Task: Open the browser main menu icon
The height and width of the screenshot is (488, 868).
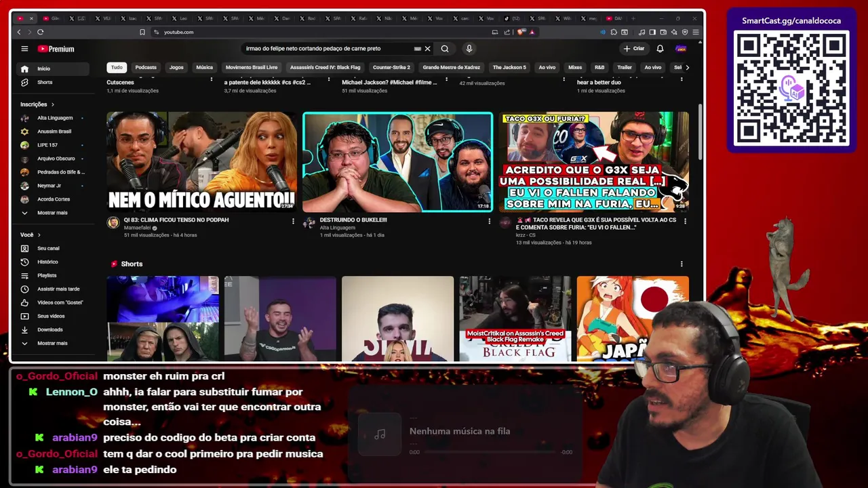Action: pos(696,32)
